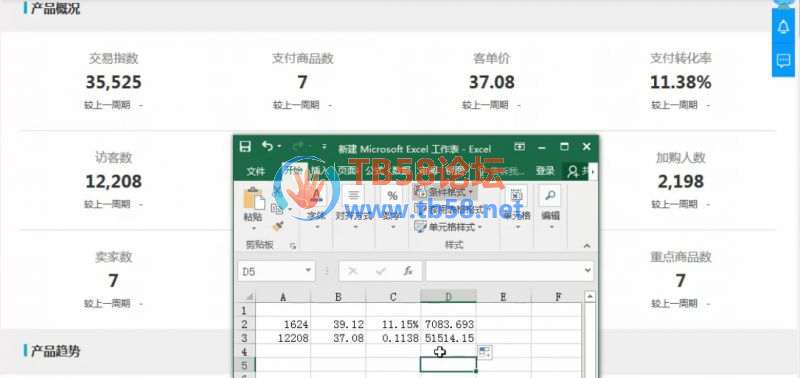Click 加购人数 value 2,198 on webpage

pos(681,181)
